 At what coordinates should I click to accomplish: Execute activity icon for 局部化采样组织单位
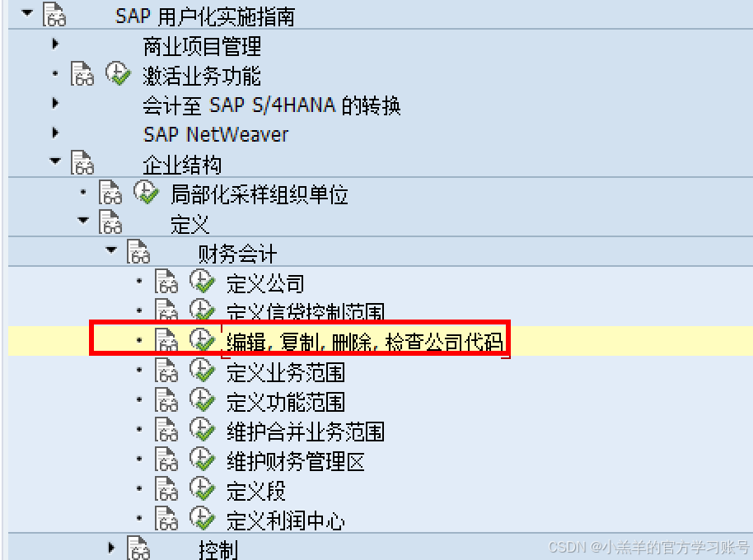tap(146, 192)
